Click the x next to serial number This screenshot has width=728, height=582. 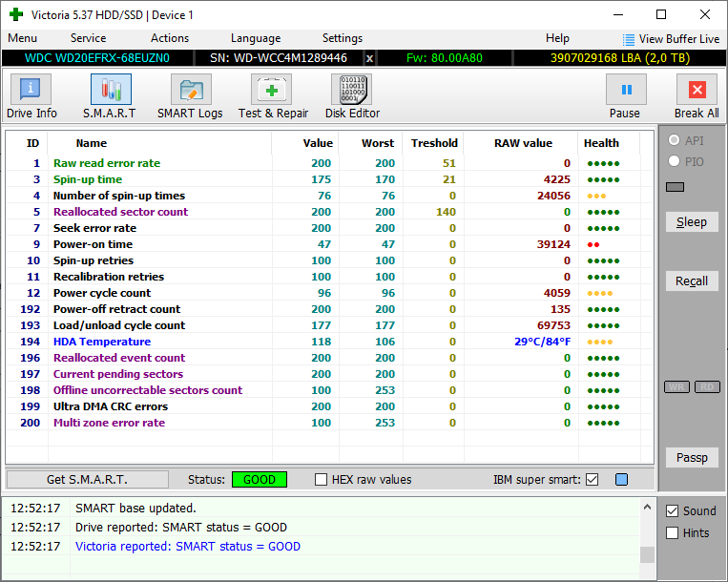tap(369, 58)
